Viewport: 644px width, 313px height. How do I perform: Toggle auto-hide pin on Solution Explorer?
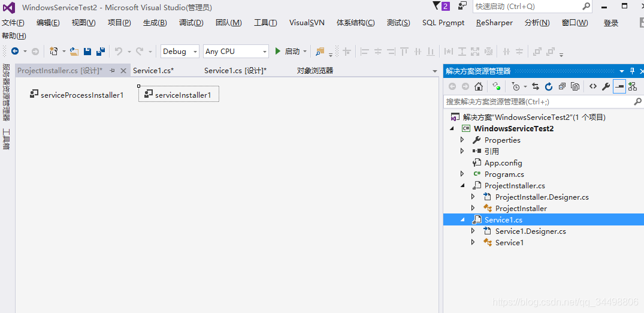click(x=632, y=71)
